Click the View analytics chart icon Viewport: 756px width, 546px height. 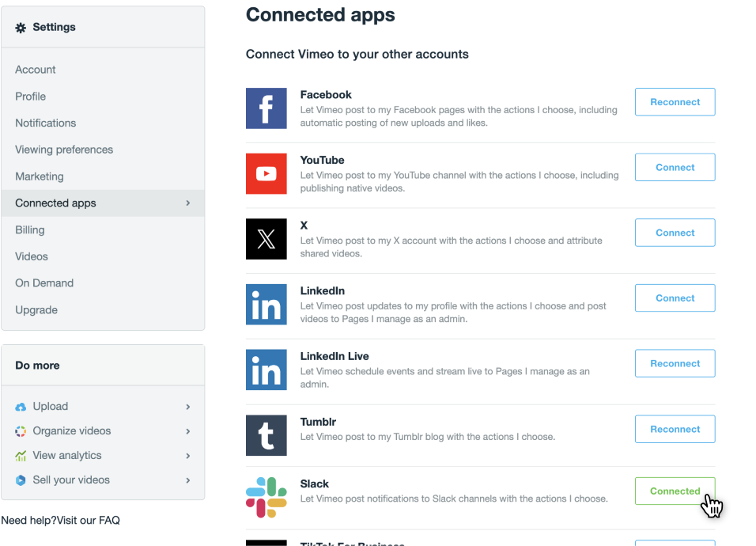[21, 456]
